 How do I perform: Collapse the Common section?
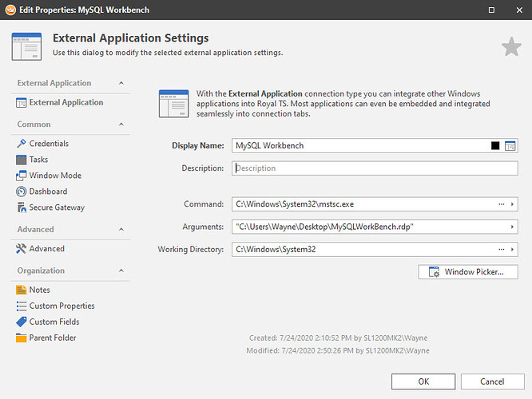pyautogui.click(x=121, y=124)
